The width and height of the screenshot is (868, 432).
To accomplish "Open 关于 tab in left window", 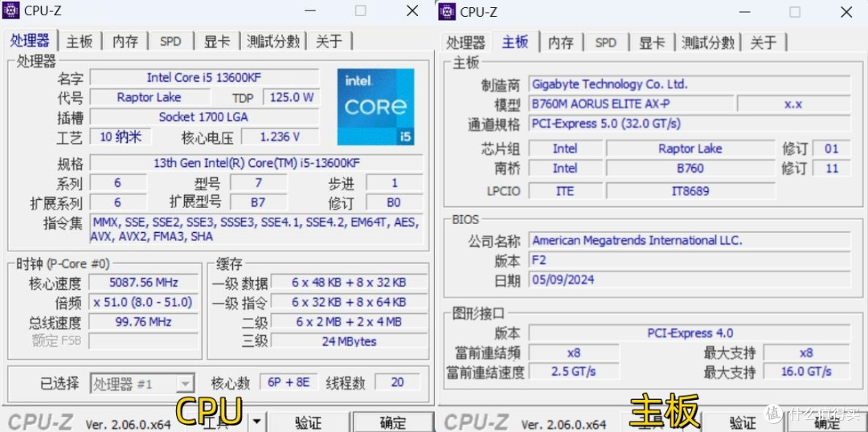I will tap(330, 42).
